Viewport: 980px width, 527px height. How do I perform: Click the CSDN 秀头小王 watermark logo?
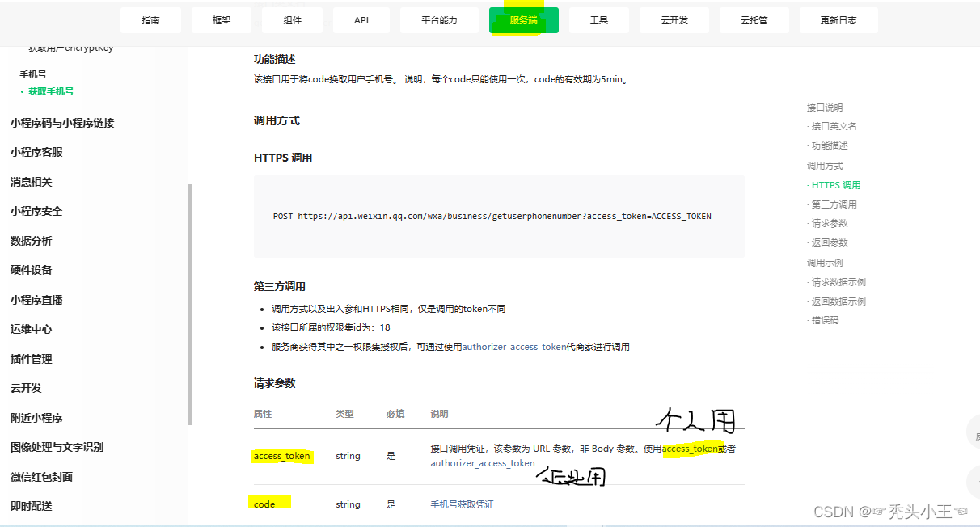coord(889,512)
